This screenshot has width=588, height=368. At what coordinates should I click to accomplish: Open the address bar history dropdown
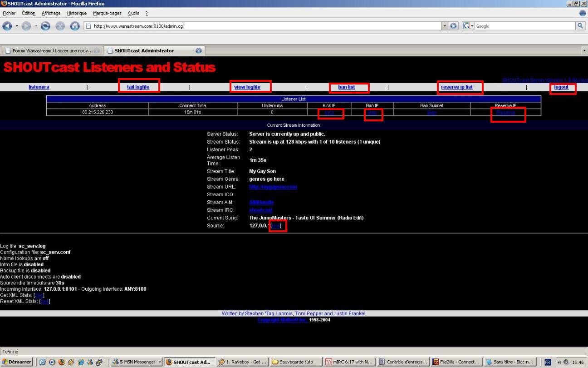(x=445, y=26)
